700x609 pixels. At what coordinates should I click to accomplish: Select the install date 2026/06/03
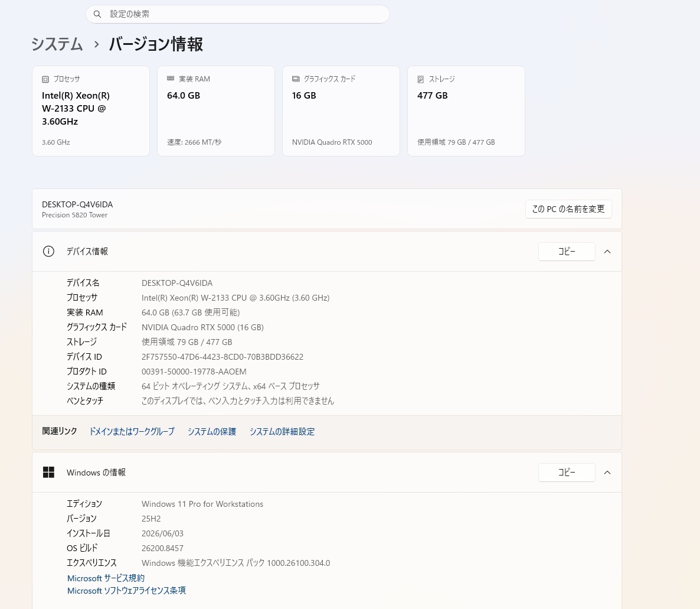coord(162,533)
